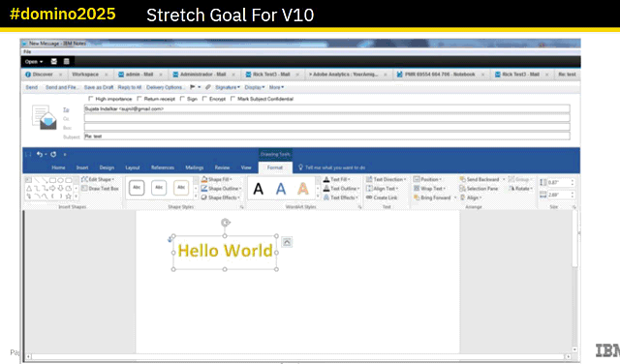The image size is (620, 364).
Task: Click the To recipient link label
Action: point(66,109)
